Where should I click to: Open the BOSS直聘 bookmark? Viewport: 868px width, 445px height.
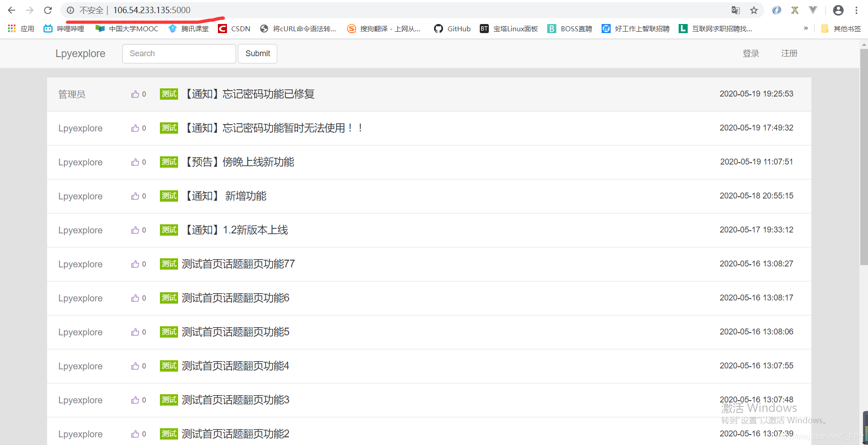pos(570,29)
